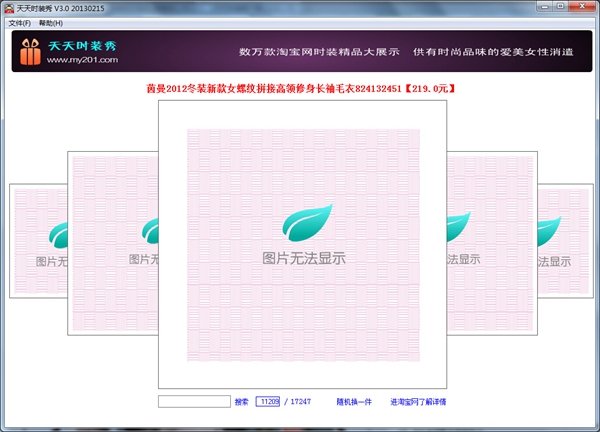Click the 进淘宝网了解详情 link
600x432 pixels.
(x=418, y=402)
